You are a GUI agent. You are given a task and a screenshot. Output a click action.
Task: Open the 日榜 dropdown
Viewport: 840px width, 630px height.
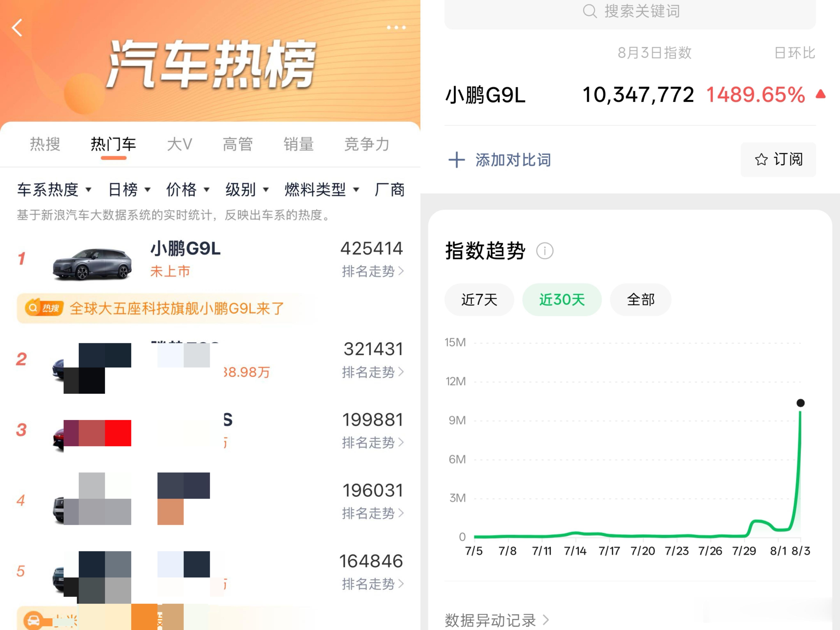click(129, 189)
